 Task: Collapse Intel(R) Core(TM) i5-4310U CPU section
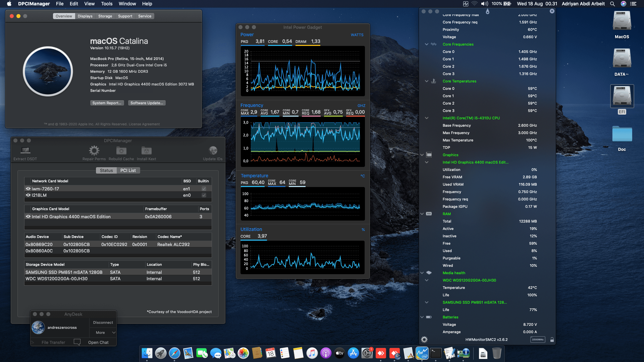tap(427, 118)
